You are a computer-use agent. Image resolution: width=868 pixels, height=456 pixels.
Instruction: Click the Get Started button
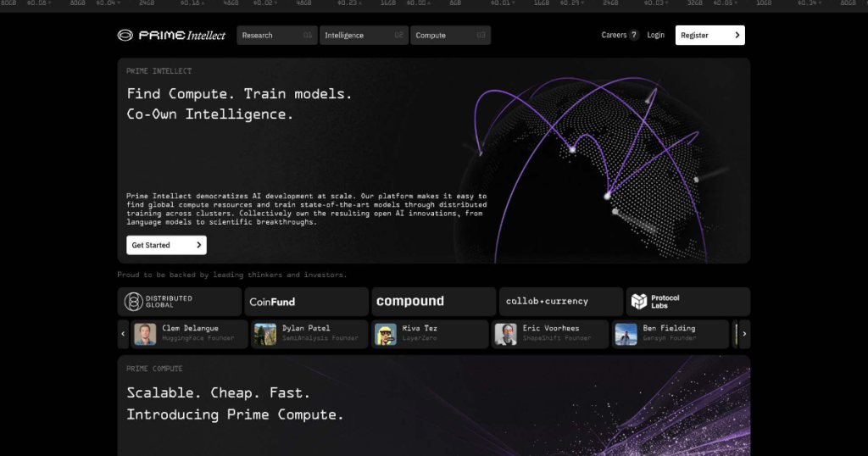[166, 245]
